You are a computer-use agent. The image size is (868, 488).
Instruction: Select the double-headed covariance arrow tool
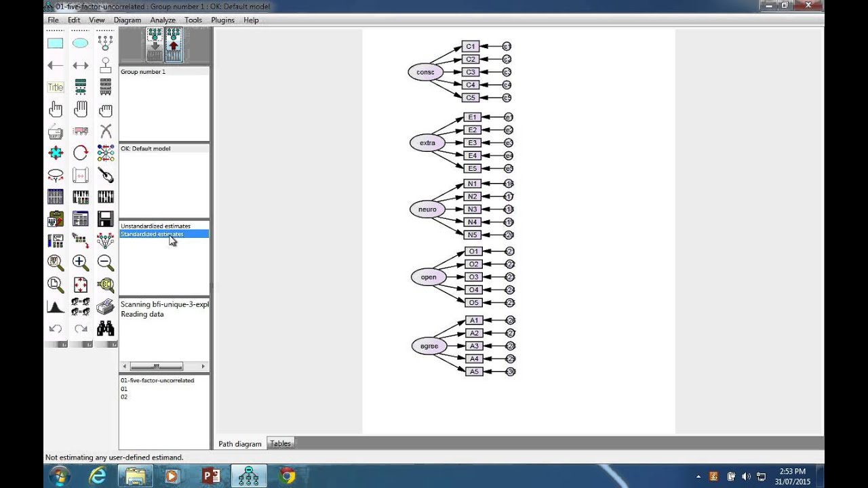pyautogui.click(x=81, y=66)
